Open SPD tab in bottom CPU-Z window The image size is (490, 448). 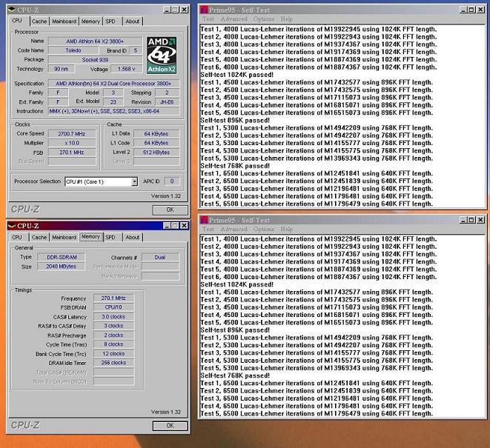pos(110,237)
